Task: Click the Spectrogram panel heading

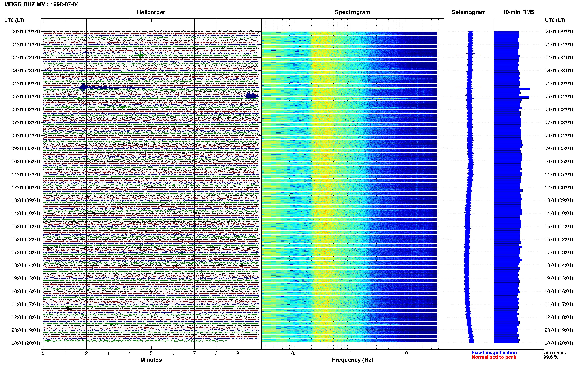Action: [352, 12]
